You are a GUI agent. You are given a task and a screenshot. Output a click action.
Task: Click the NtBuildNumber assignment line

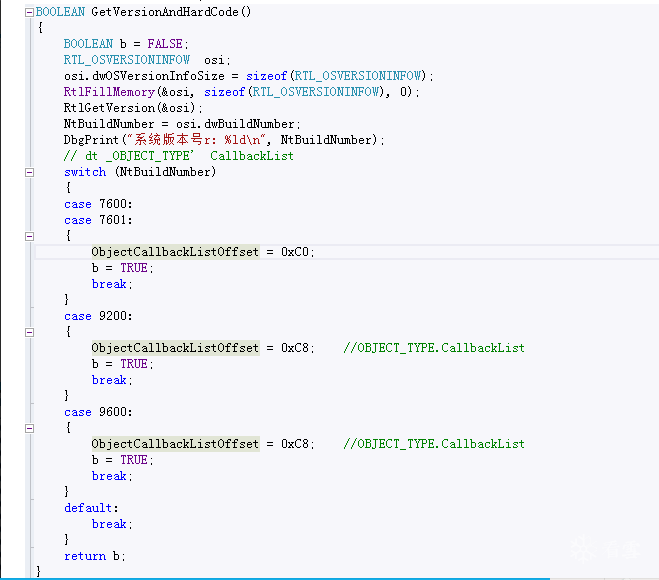pos(182,124)
